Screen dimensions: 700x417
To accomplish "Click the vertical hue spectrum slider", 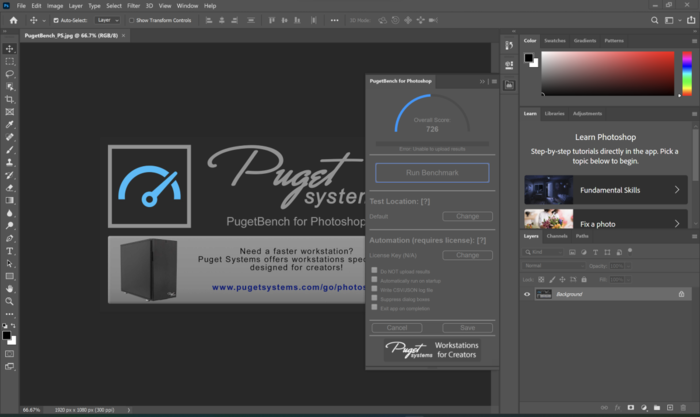I will 687,73.
